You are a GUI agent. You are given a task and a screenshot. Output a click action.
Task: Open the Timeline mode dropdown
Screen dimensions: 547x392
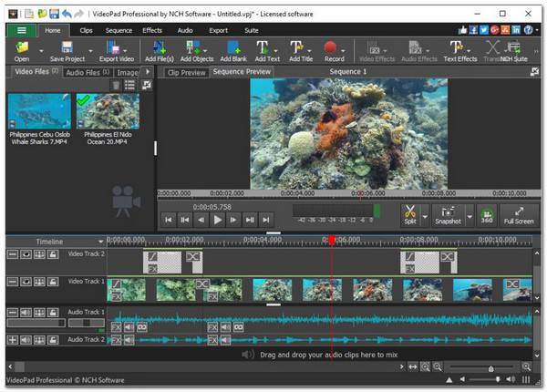100,242
